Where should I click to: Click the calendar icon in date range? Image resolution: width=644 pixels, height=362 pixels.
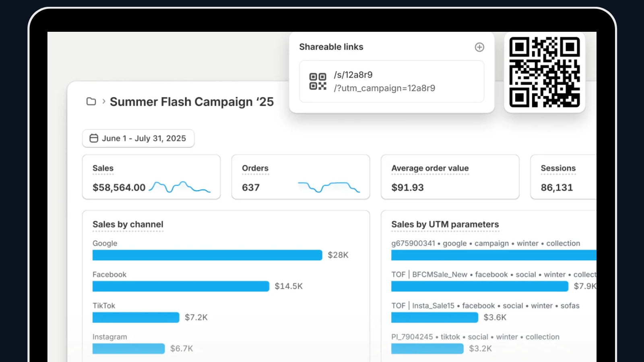[x=94, y=138]
